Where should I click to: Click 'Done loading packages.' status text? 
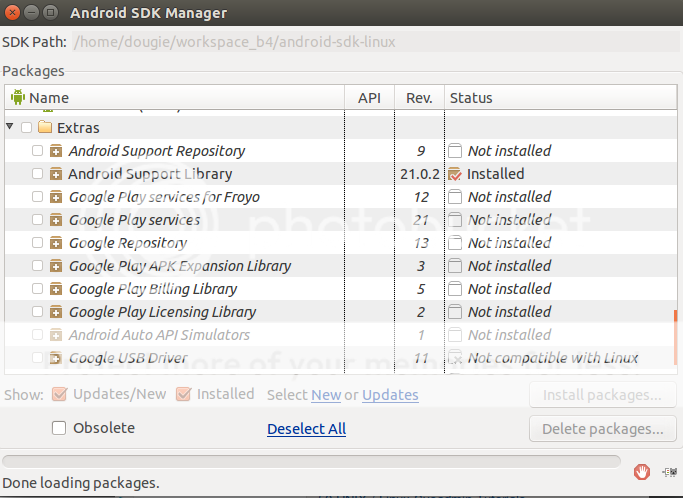tap(81, 483)
